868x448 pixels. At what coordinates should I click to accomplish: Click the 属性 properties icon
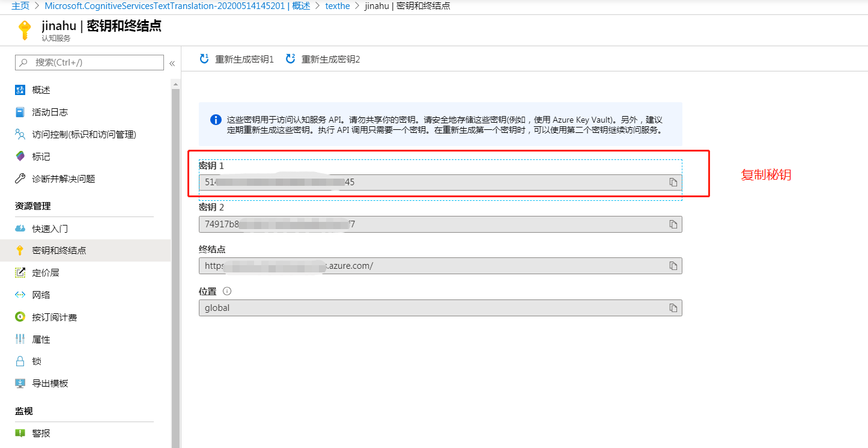(x=20, y=340)
